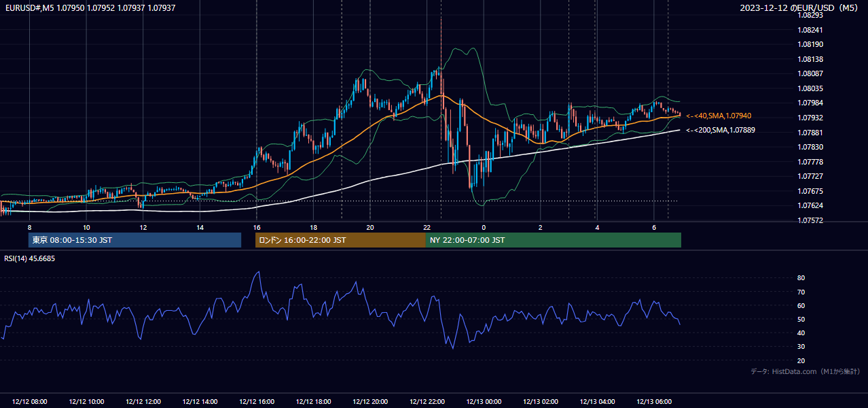868x408 pixels.
Task: Click hour label 16 under price chart
Action: [256, 227]
